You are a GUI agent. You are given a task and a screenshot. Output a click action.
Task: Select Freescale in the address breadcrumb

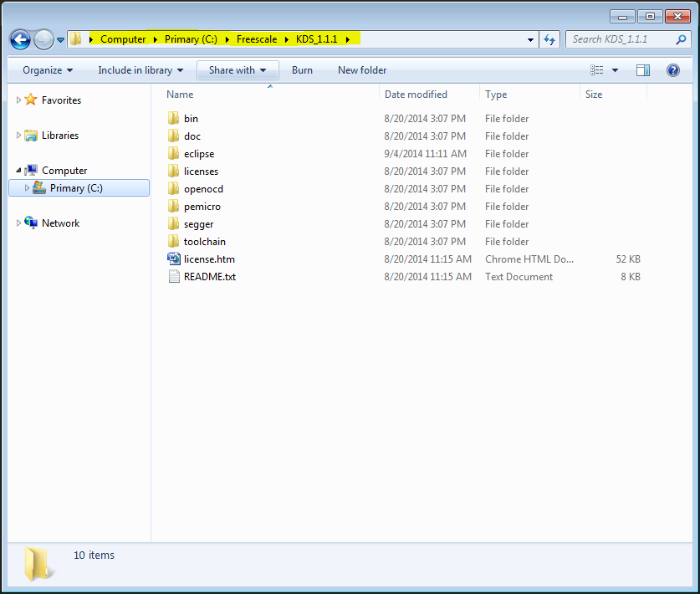click(x=257, y=39)
